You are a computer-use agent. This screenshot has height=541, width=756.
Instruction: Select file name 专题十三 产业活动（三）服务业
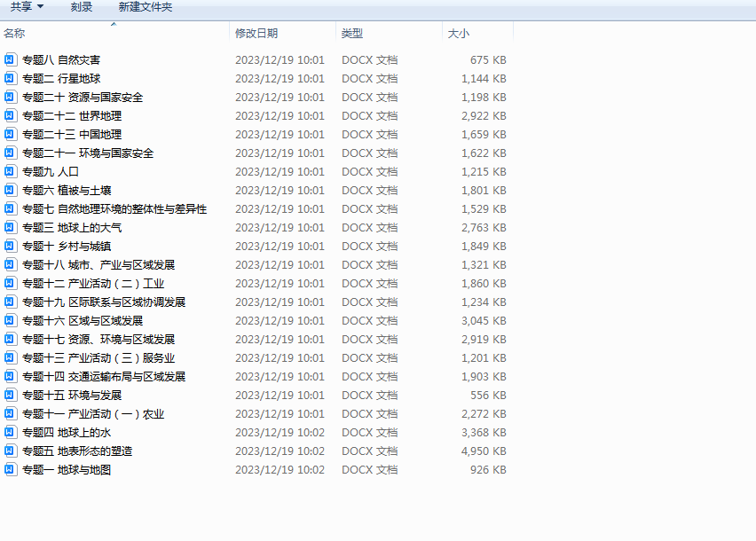click(98, 358)
